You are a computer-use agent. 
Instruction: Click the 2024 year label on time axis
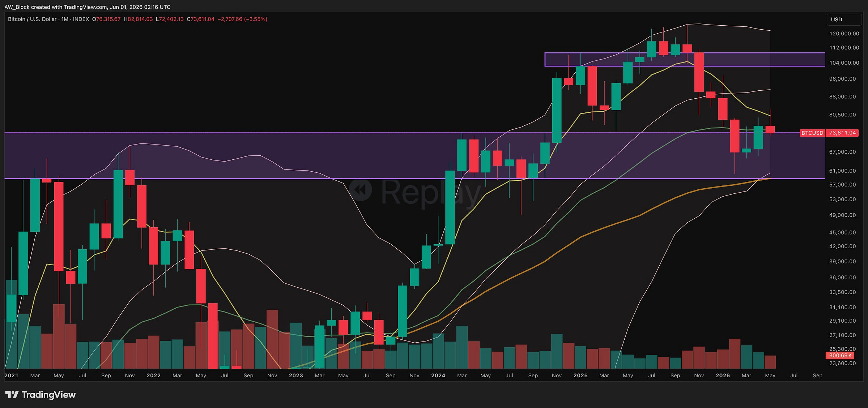tap(438, 375)
